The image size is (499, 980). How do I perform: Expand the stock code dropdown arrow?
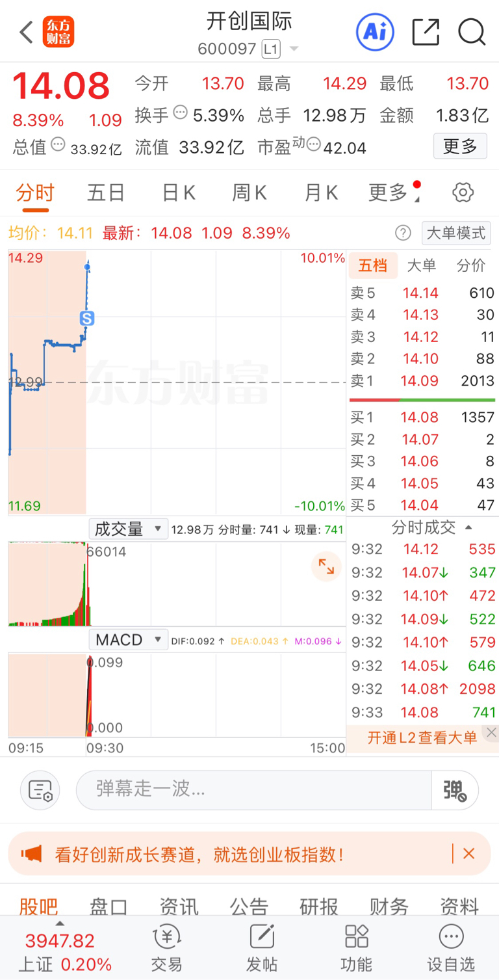point(294,49)
